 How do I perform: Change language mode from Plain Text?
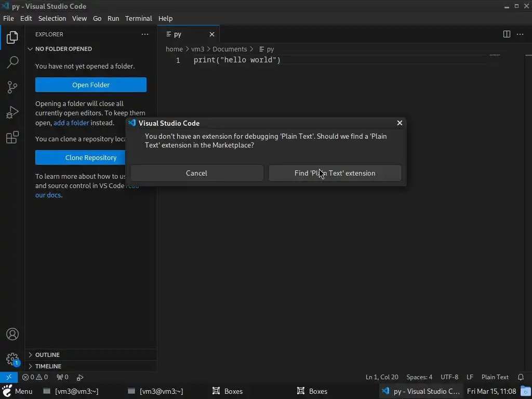coord(495,377)
